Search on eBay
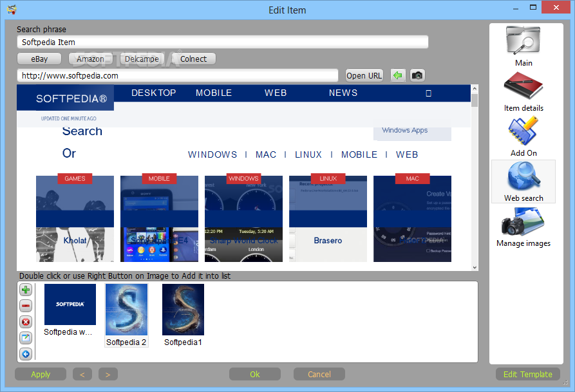 click(39, 59)
